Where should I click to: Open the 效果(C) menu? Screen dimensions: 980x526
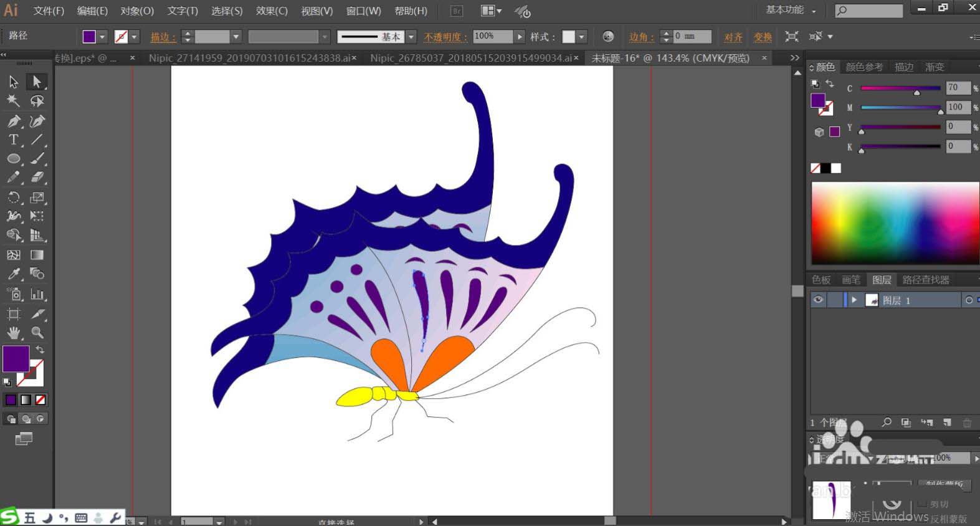click(x=272, y=11)
